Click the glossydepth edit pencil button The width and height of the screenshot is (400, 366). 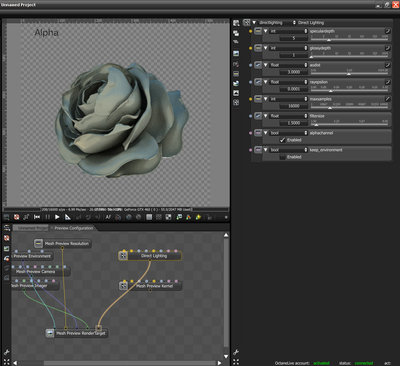coord(387,48)
